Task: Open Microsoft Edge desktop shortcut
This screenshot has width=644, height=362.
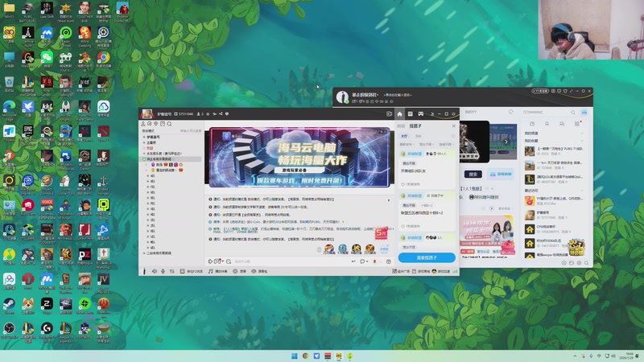Action: pos(9,109)
